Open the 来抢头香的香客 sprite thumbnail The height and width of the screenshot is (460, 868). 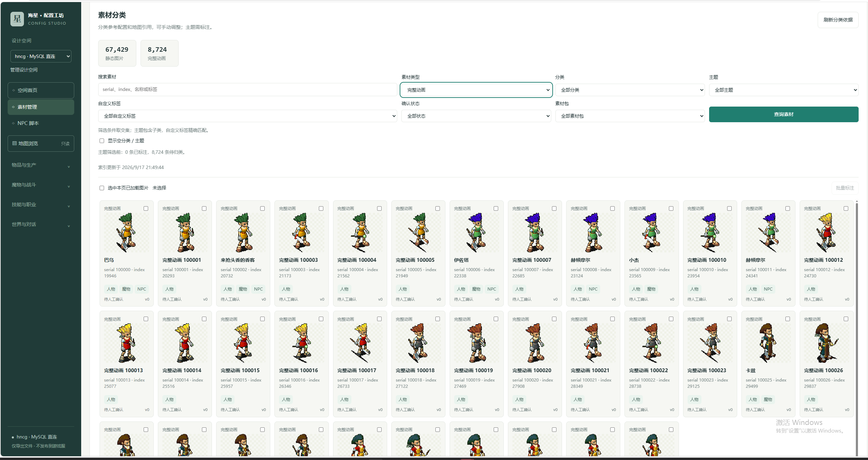click(243, 233)
